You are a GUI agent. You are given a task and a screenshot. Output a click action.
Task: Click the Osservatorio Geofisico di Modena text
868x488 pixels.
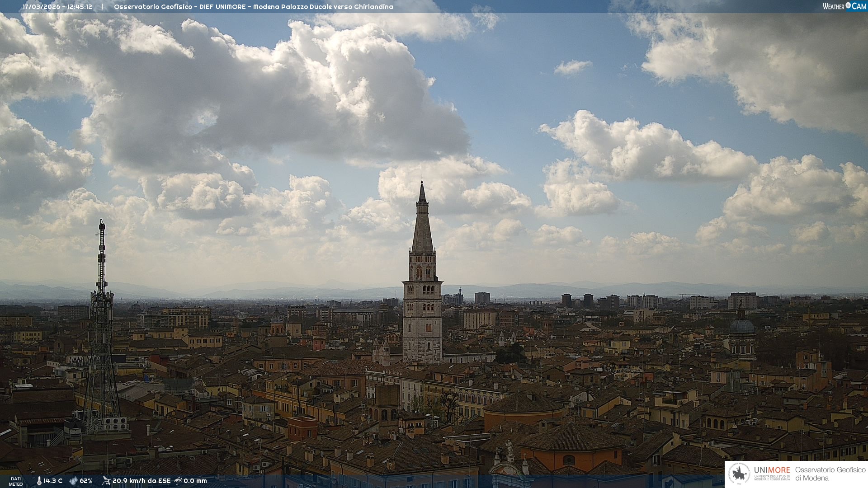[x=830, y=474]
